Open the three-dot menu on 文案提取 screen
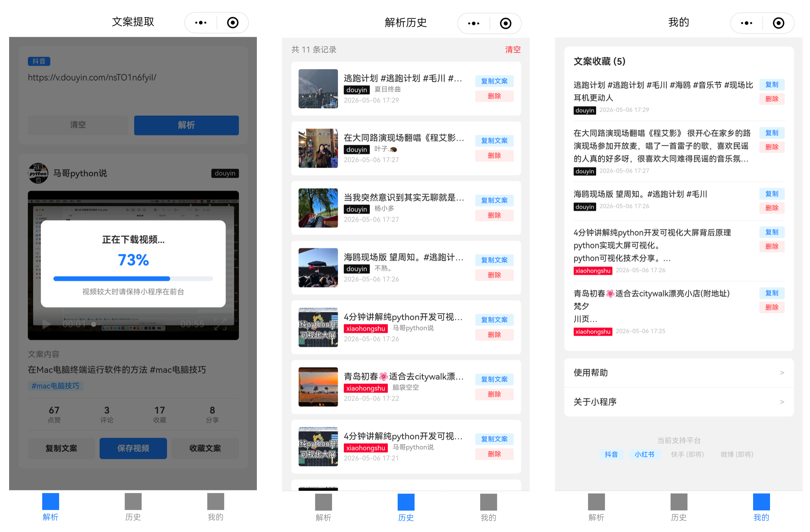The height and width of the screenshot is (532, 810). tap(201, 23)
